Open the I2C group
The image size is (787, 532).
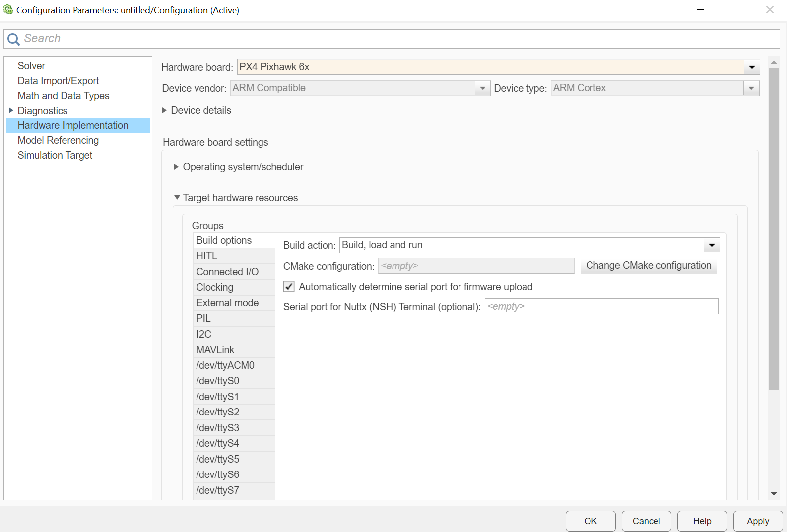(234, 334)
